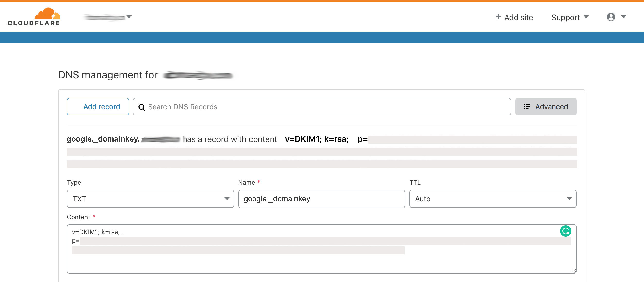Image resolution: width=644 pixels, height=282 pixels.
Task: Open the account selector dropdown arrow
Action: point(129,17)
